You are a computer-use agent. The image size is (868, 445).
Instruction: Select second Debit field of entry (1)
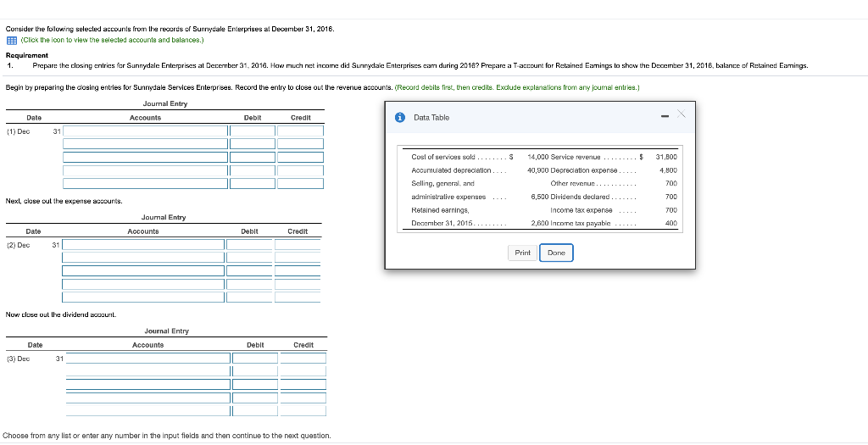click(253, 144)
